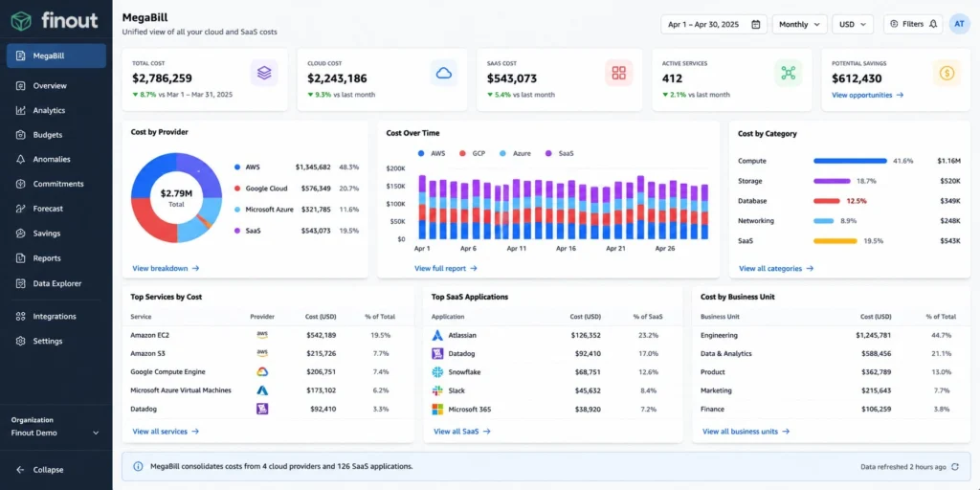980x490 pixels.
Task: Click the Google Cloud logo for Compute Engine
Action: point(262,372)
